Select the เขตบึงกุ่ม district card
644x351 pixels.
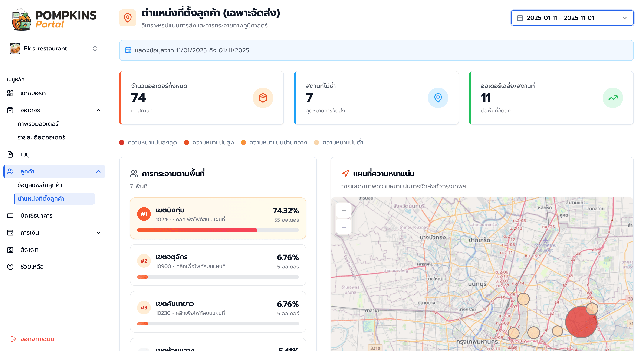coord(218,218)
